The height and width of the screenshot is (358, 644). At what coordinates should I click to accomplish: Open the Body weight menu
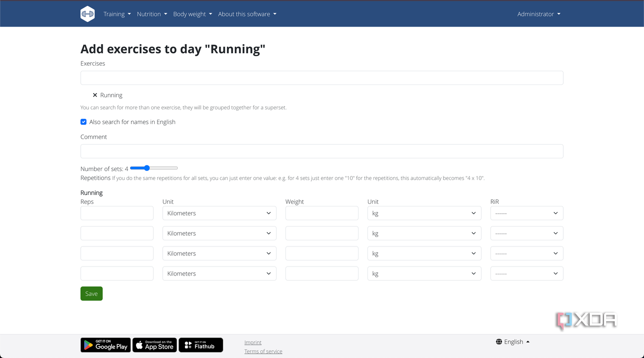click(x=193, y=14)
